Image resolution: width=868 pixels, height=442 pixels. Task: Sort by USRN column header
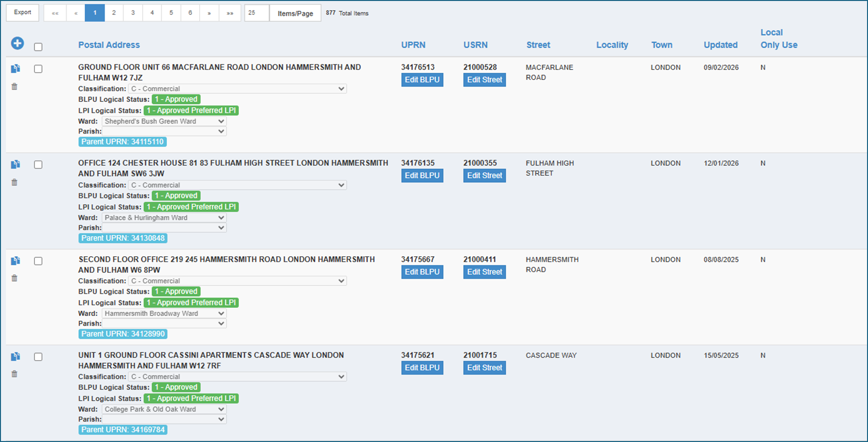(x=475, y=45)
